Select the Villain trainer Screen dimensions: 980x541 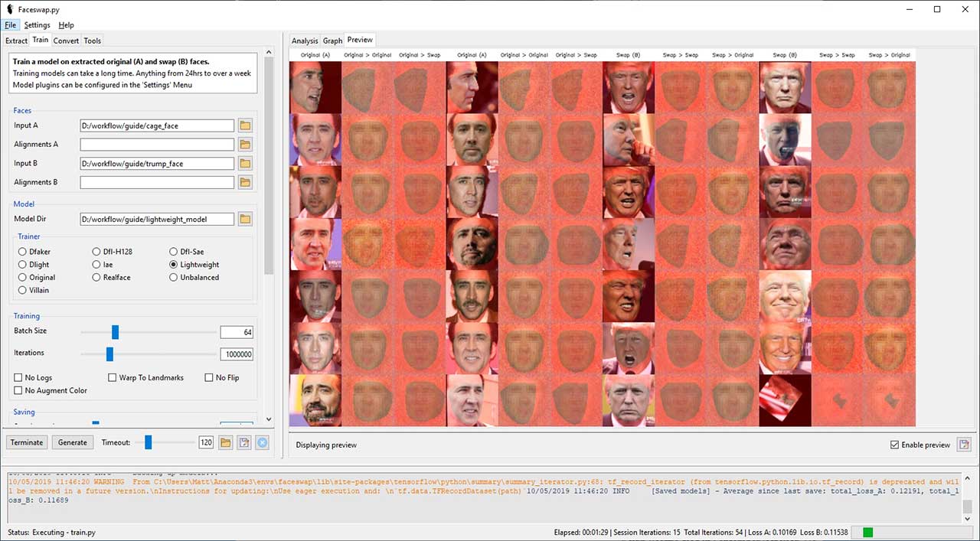(22, 291)
